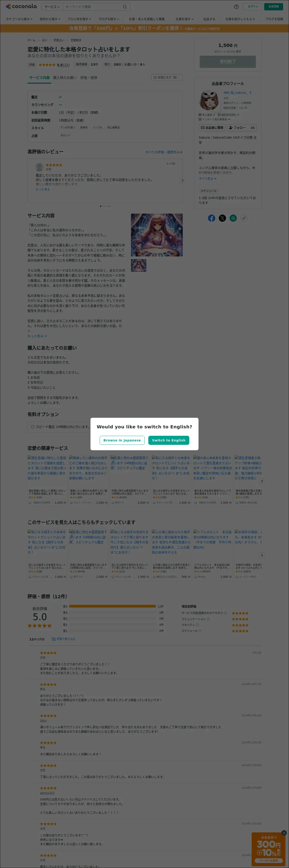Click the 星5 rating bar
Image resolution: width=289 pixels, height=868 pixels.
point(113,606)
